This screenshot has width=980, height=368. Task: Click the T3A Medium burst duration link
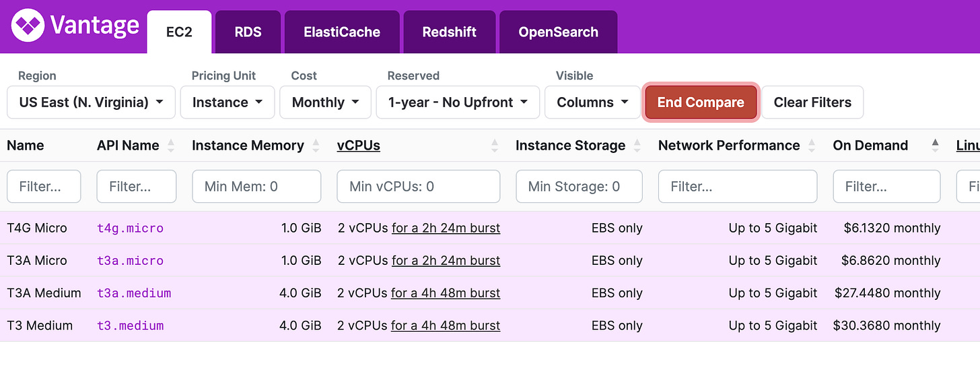click(446, 293)
